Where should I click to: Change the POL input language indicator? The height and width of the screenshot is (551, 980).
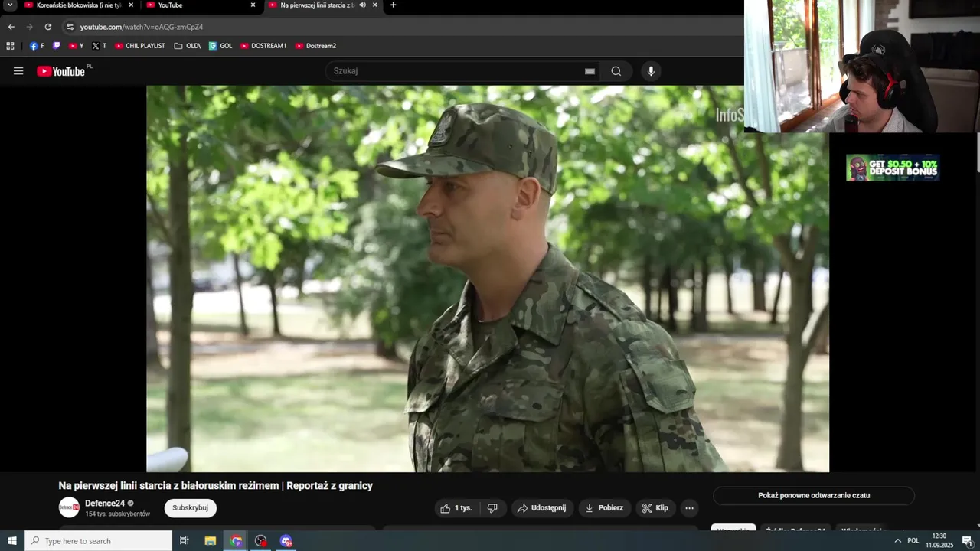pos(913,541)
